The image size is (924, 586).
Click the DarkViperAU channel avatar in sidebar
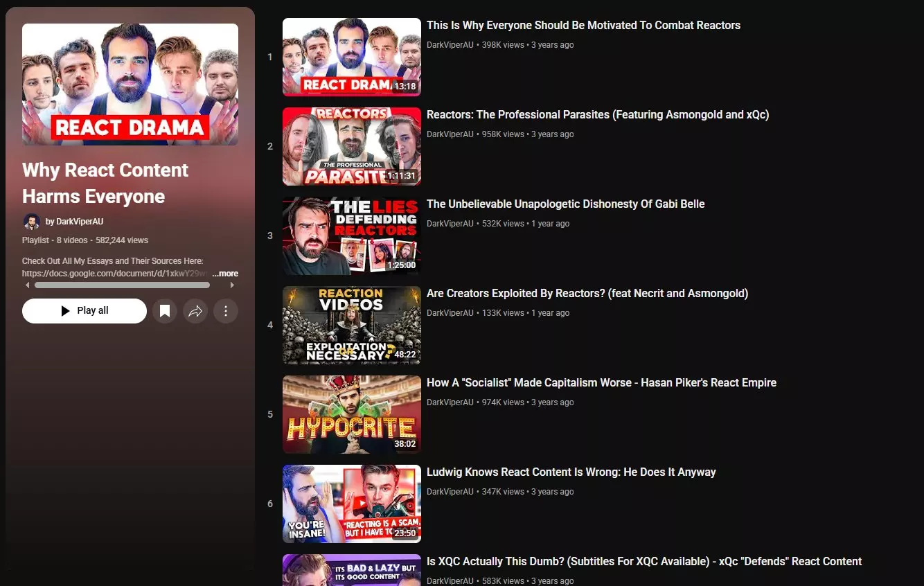[31, 222]
